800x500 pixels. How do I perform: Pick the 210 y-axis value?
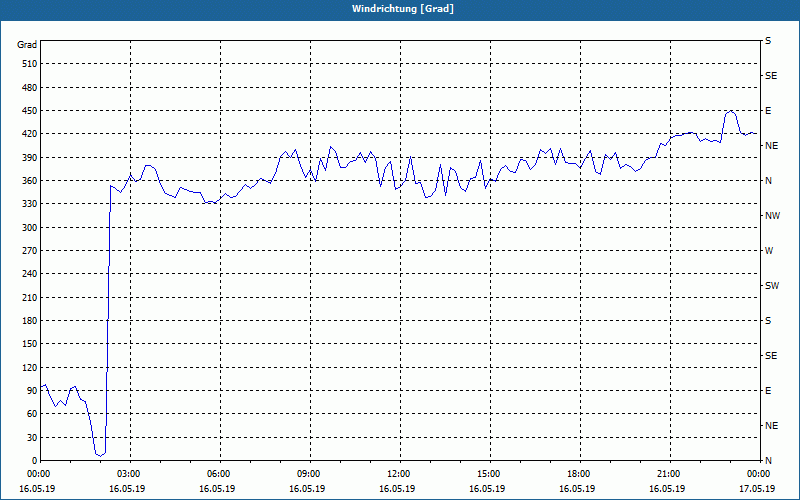[30, 297]
